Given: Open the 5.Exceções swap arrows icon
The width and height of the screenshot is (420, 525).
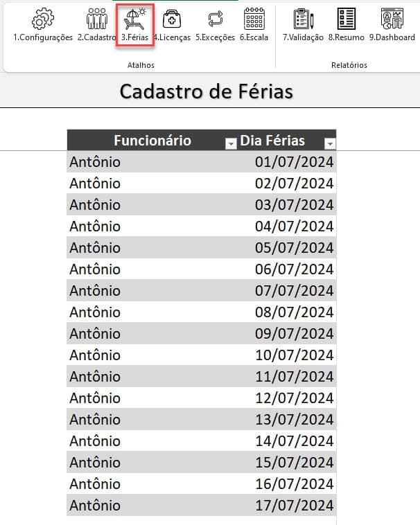Looking at the screenshot, I should point(216,19).
